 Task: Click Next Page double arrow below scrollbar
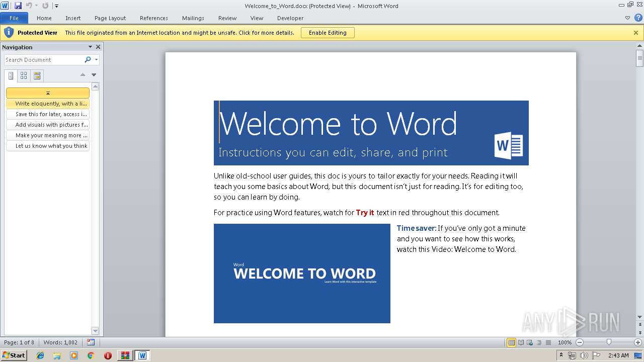pyautogui.click(x=640, y=333)
